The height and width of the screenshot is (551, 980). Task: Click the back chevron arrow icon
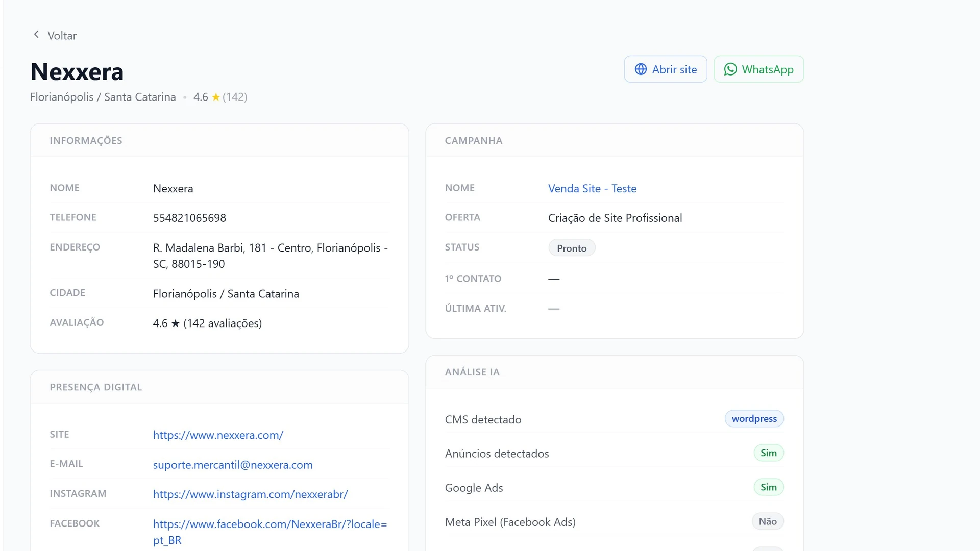[36, 35]
